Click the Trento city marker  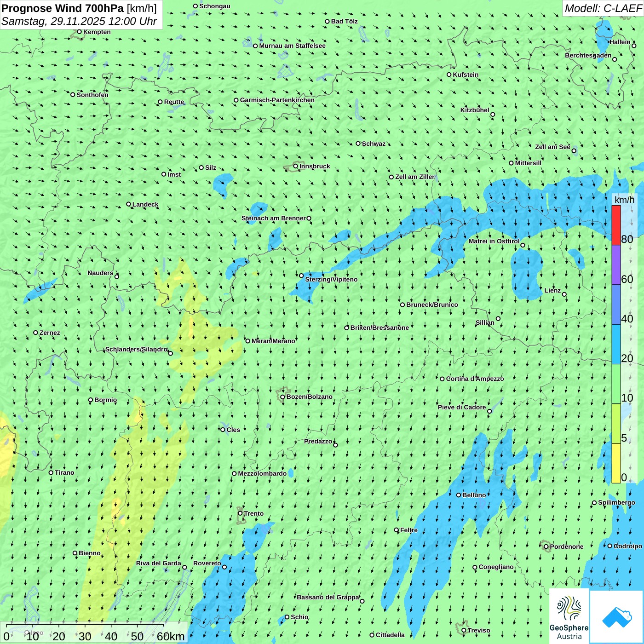[x=240, y=513]
